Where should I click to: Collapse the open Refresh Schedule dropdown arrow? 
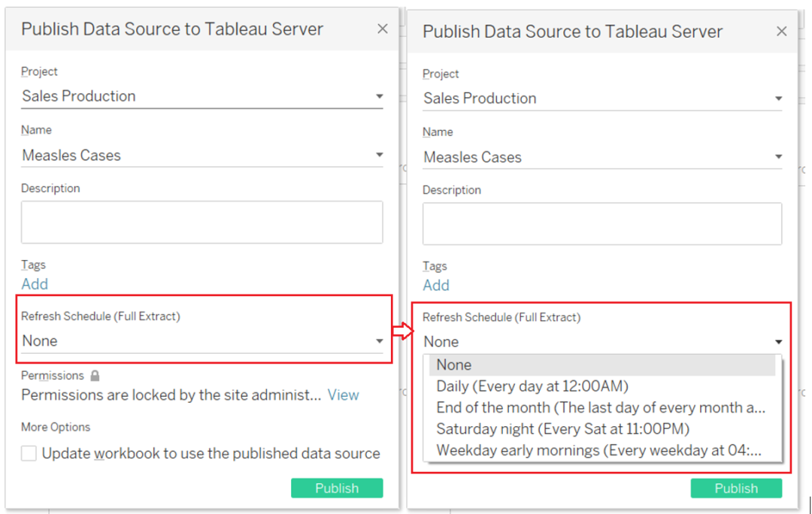(x=779, y=342)
